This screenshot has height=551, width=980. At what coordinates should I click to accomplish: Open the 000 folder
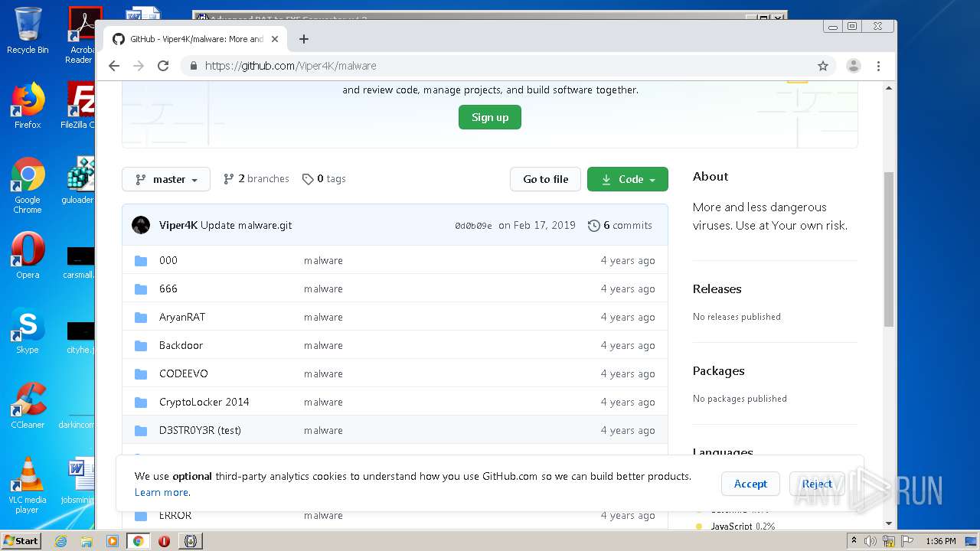point(168,260)
